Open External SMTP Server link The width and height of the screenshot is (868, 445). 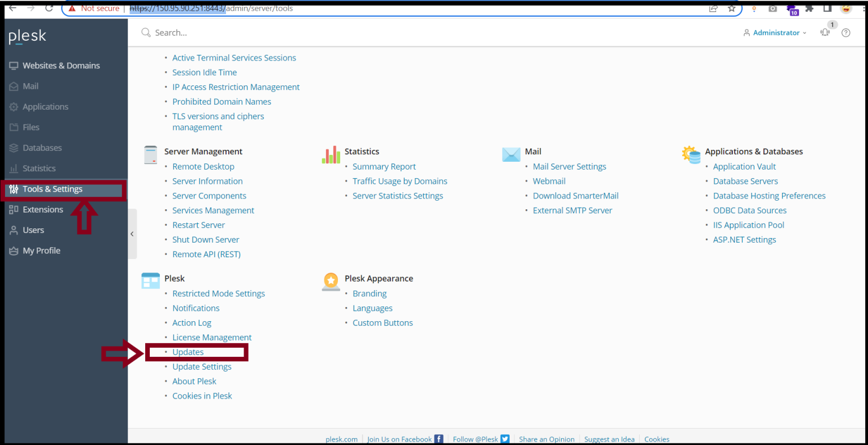click(572, 210)
